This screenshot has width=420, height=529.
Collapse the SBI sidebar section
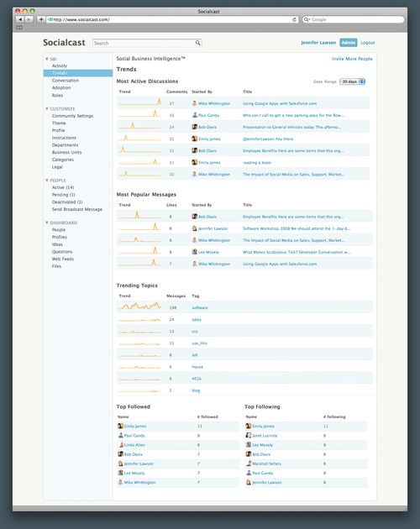click(47, 59)
